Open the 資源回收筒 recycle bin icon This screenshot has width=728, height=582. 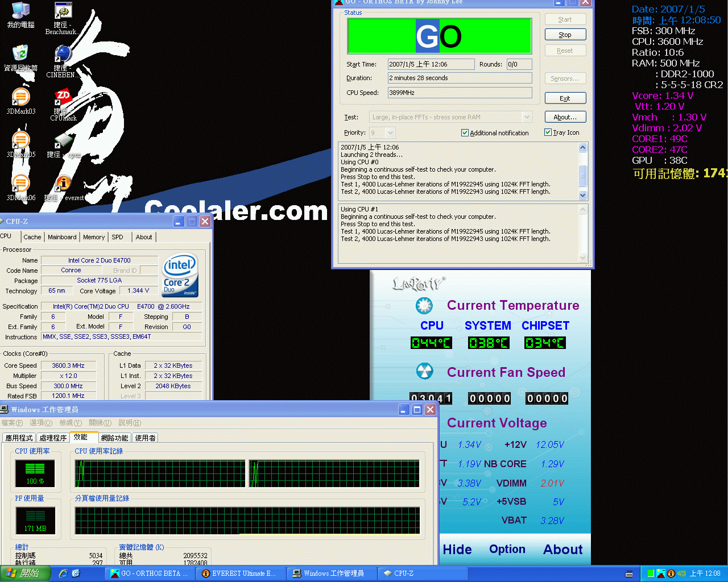21,59
